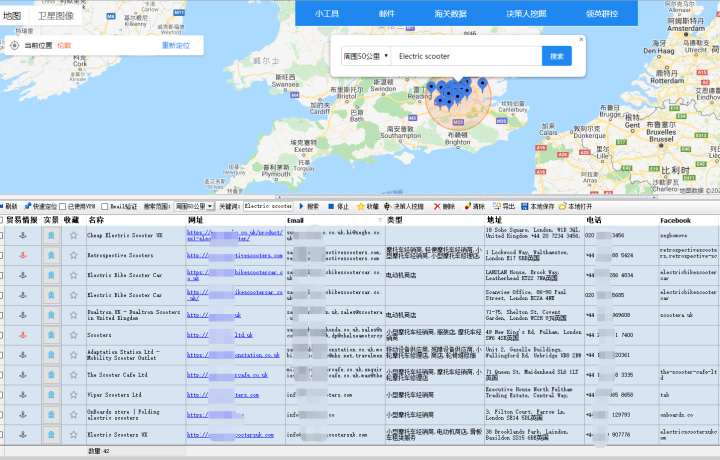
Task: Toggle favorite star for Adaptation Station Ltd
Action: (x=73, y=355)
